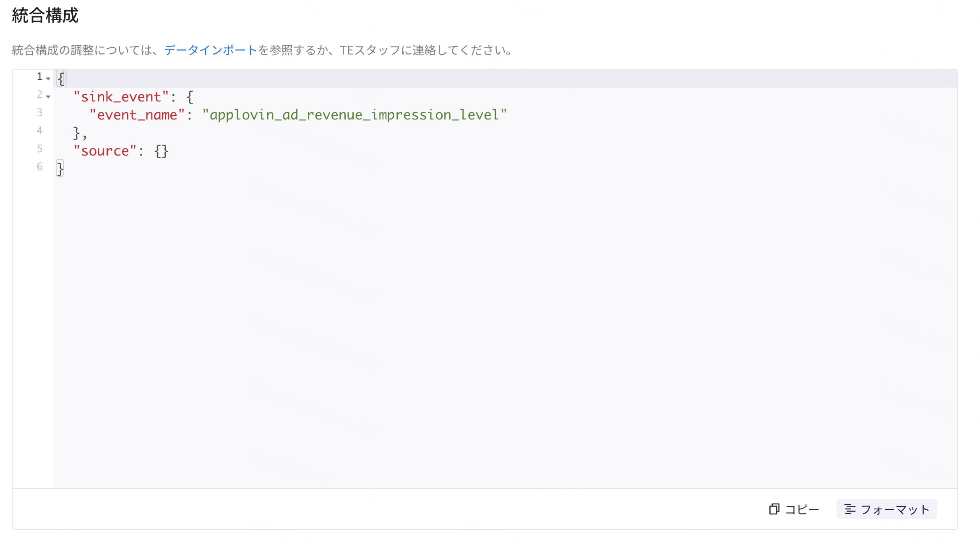980x545 pixels.
Task: Click the "sink_event" key in the editor
Action: coord(121,97)
